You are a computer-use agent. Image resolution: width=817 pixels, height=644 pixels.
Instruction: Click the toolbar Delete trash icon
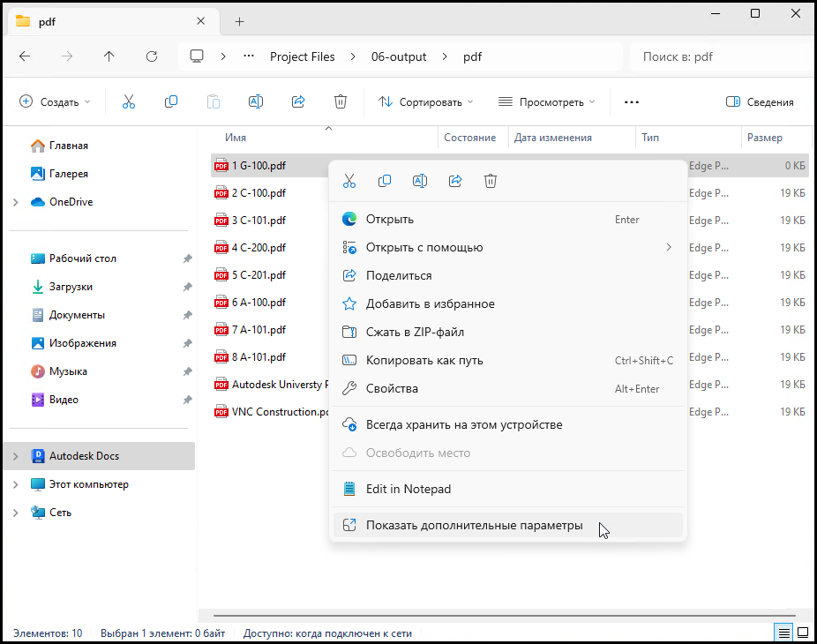tap(341, 101)
